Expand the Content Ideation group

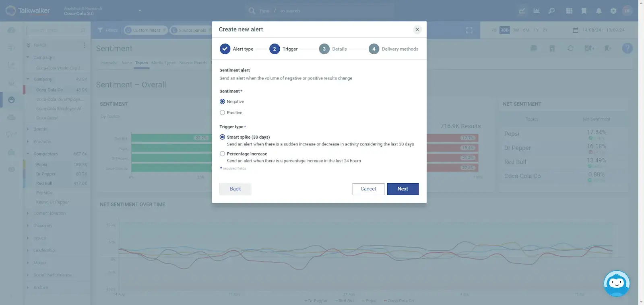(28, 213)
